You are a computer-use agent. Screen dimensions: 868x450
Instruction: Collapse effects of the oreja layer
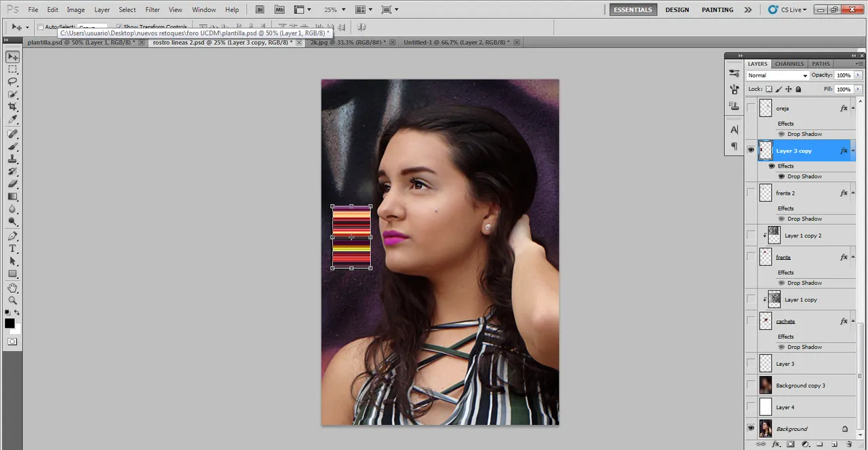click(853, 108)
